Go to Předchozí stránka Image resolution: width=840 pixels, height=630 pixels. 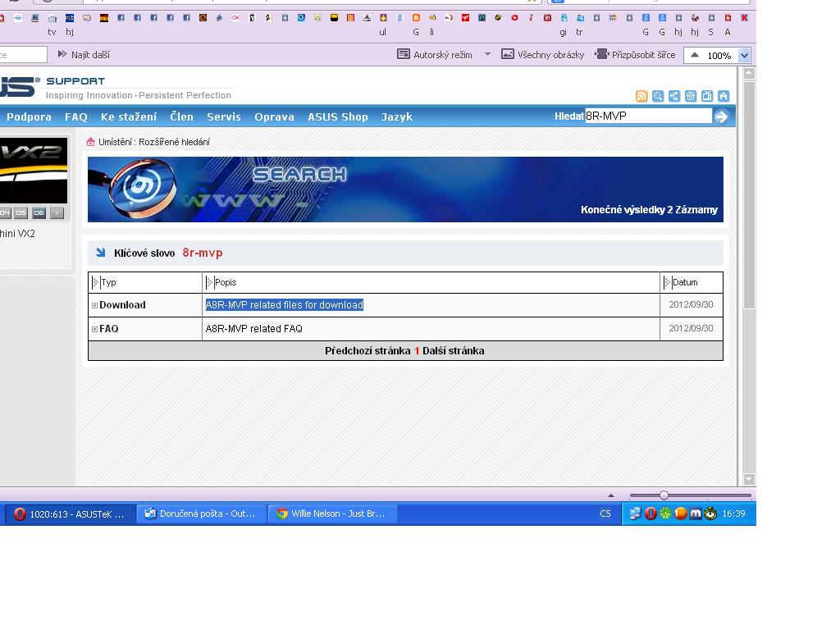[367, 351]
